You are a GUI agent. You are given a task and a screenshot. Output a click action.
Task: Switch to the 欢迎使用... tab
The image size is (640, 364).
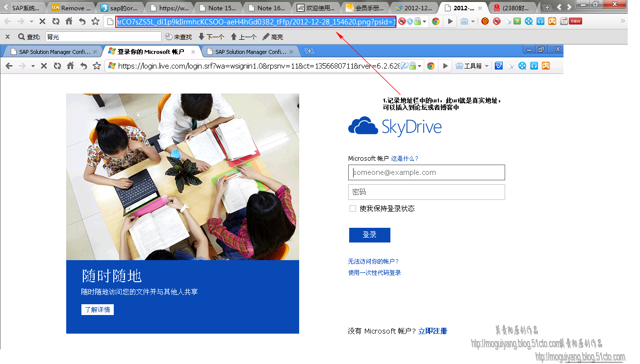point(316,8)
